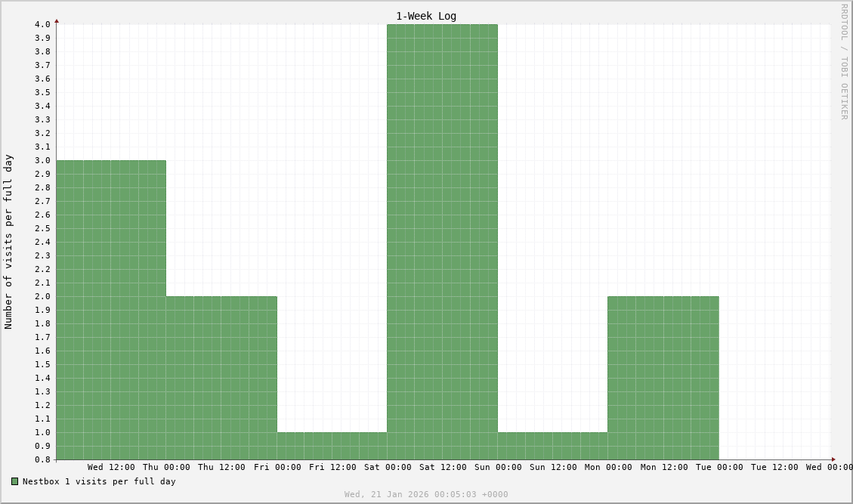Click the Thursday bar at 2.0 visits
The image size is (853, 504).
221,378
